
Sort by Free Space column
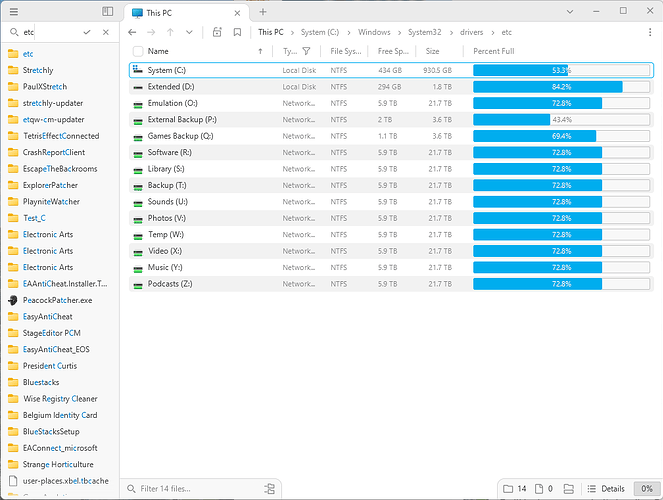(x=393, y=51)
